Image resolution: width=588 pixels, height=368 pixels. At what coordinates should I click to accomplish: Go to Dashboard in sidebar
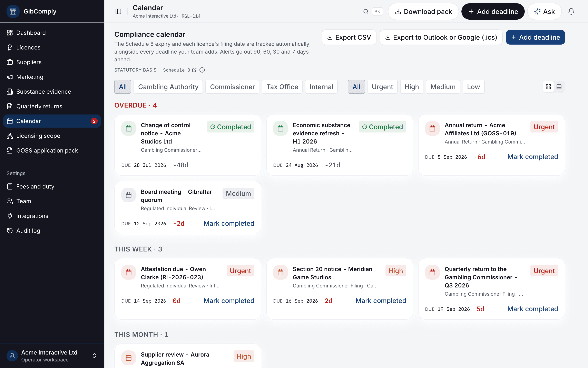tap(52, 33)
